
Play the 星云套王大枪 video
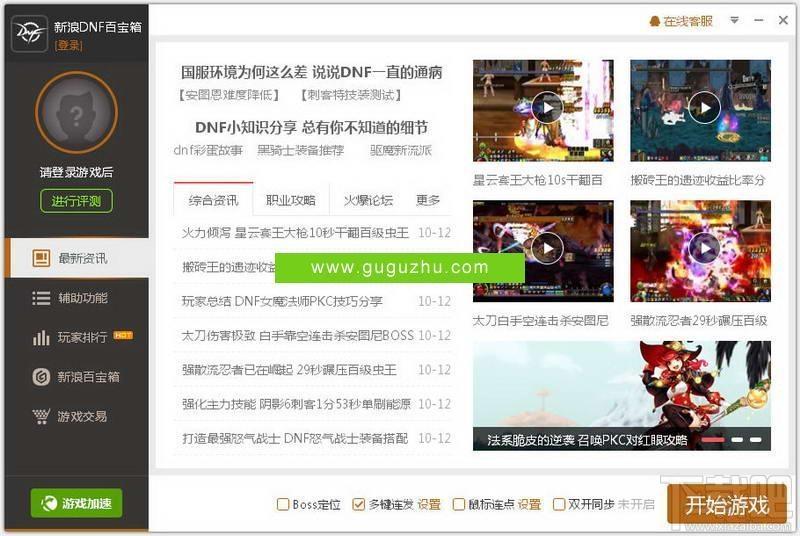point(547,107)
